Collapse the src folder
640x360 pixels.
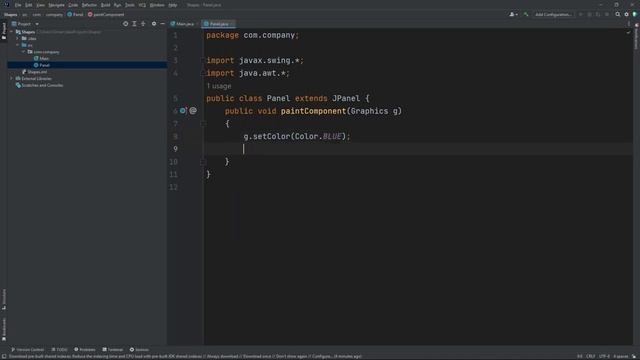coord(18,45)
